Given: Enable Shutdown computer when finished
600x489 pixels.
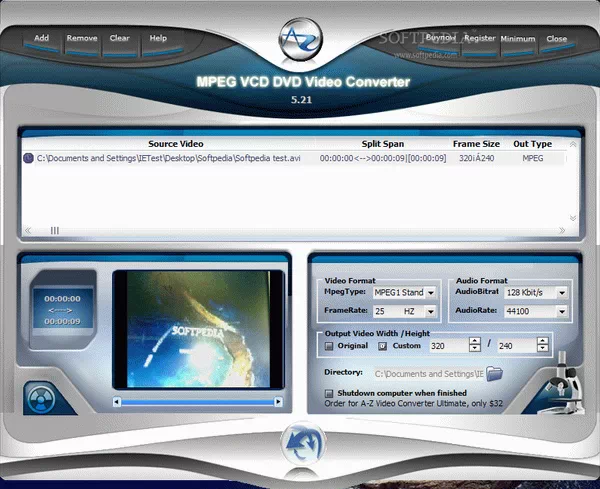Looking at the screenshot, I should point(330,393).
